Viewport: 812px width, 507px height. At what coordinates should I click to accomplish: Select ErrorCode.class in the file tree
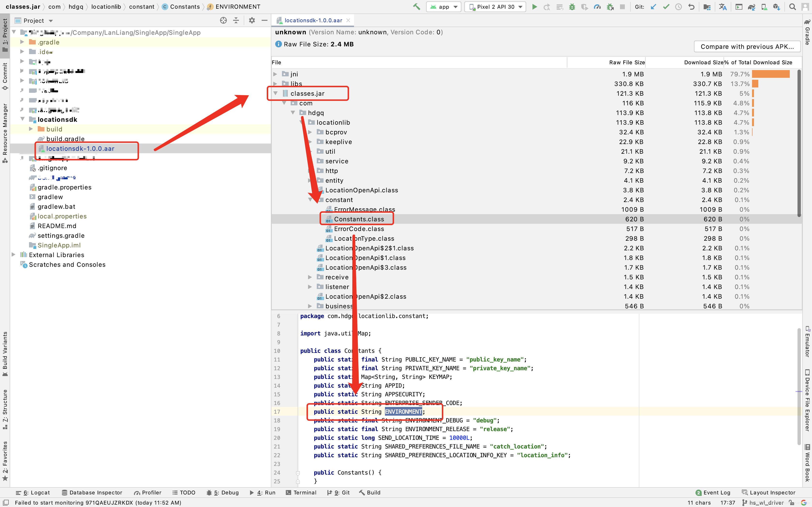tap(359, 229)
